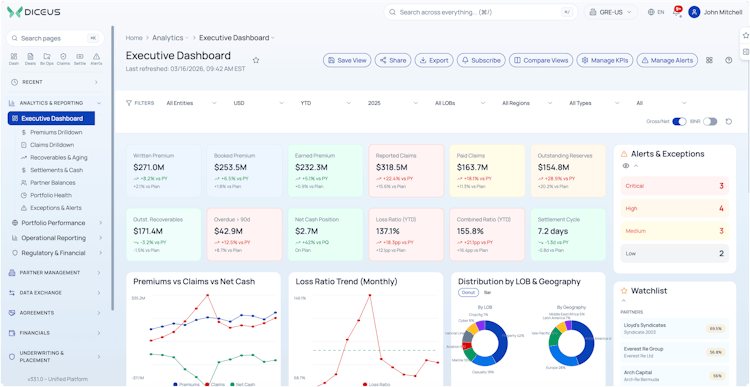Click the Claims shortcut icon in sidebar

(x=63, y=59)
